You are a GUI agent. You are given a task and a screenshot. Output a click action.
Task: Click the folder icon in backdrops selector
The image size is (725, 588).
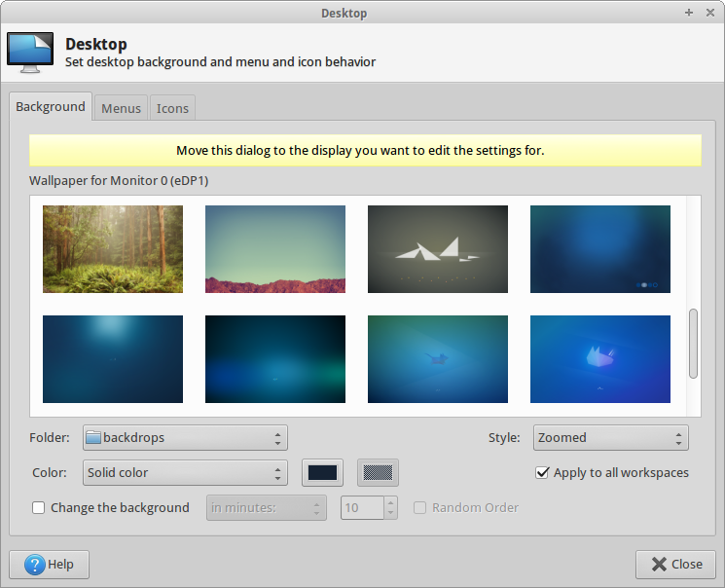tap(93, 438)
